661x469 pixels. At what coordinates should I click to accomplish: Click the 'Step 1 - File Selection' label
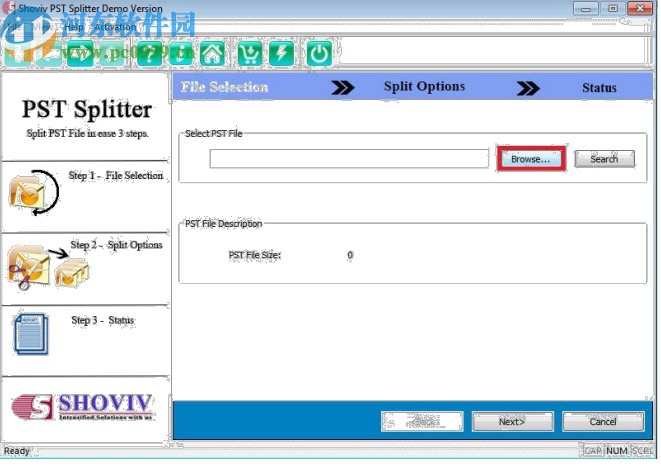(x=116, y=176)
